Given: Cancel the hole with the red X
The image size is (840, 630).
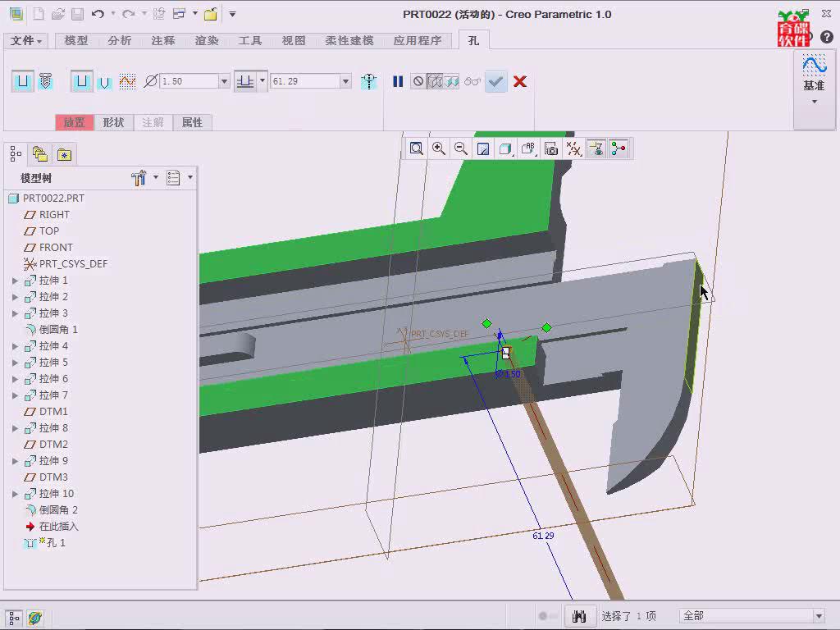Looking at the screenshot, I should [x=519, y=81].
